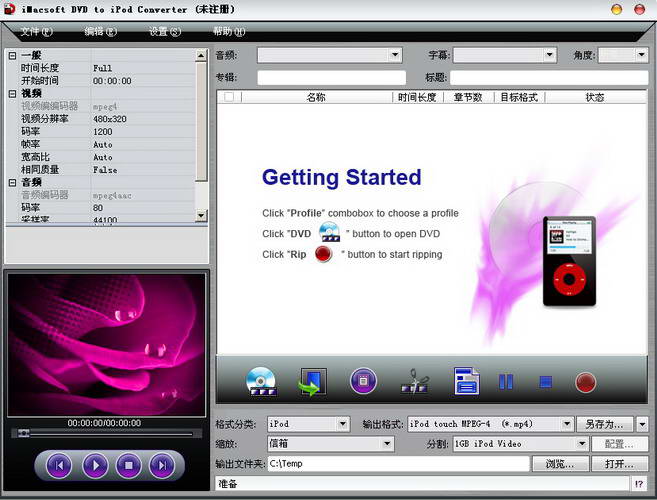This screenshot has width=657, height=500.
Task: Open the 分割 1GB iPod Video dropdown
Action: coord(582,443)
